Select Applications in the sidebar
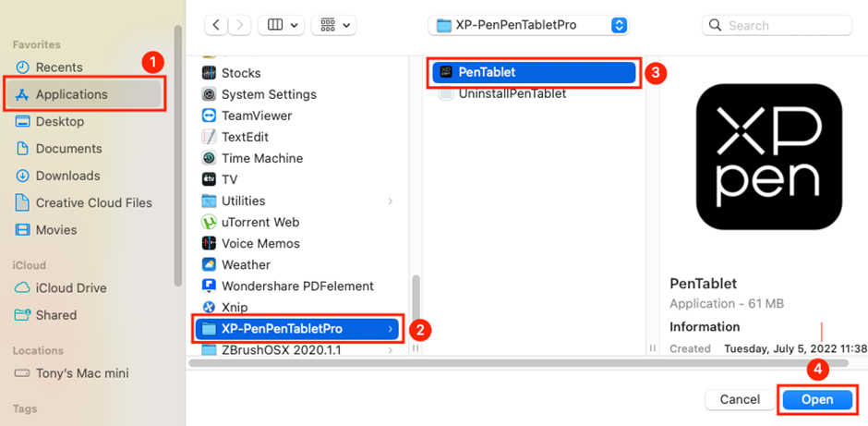Image resolution: width=868 pixels, height=426 pixels. pyautogui.click(x=72, y=94)
